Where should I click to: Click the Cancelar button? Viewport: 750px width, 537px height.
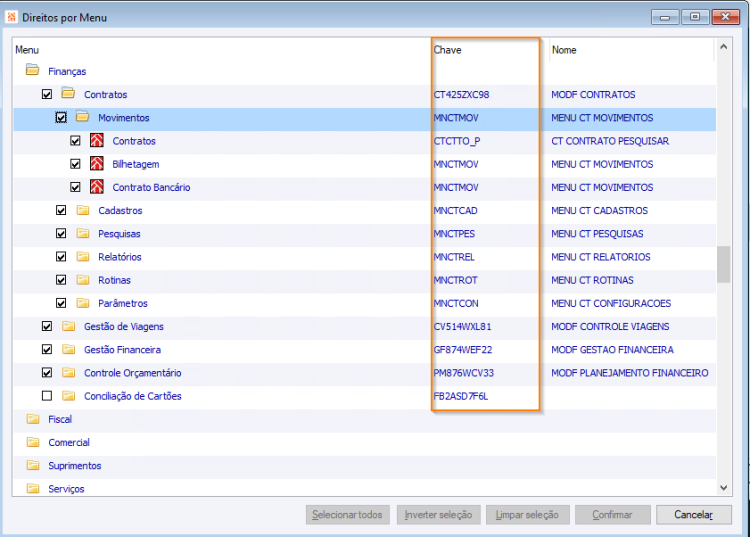694,515
